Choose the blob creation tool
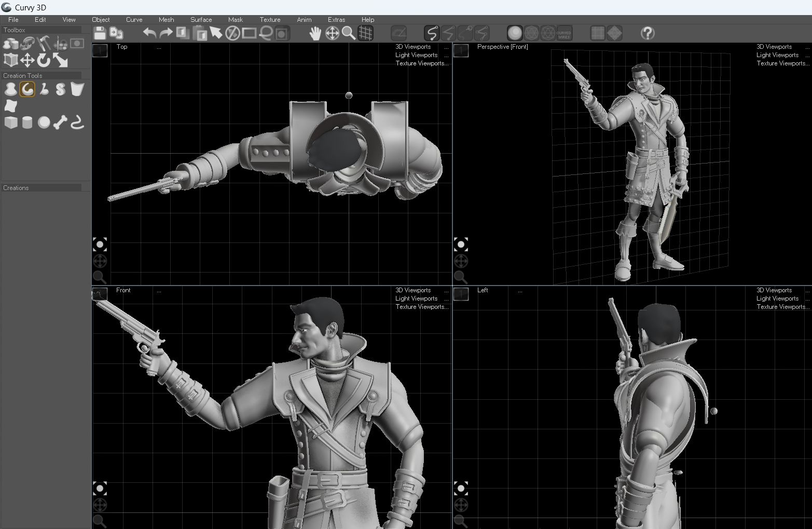 click(x=10, y=89)
